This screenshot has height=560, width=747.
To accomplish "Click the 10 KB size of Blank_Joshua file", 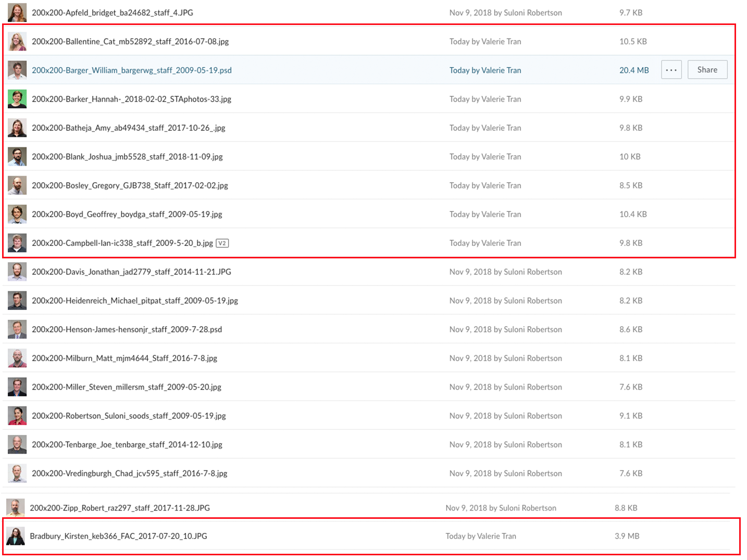I will [x=630, y=157].
